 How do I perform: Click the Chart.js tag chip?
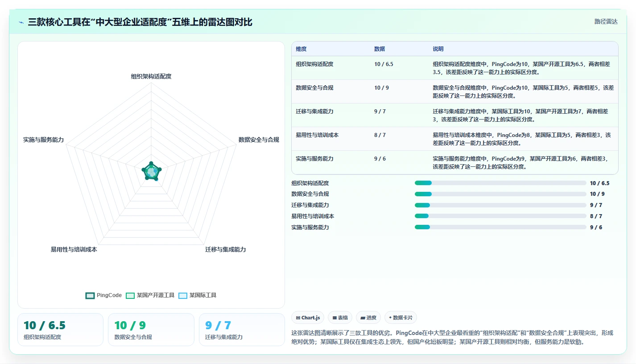308,318
